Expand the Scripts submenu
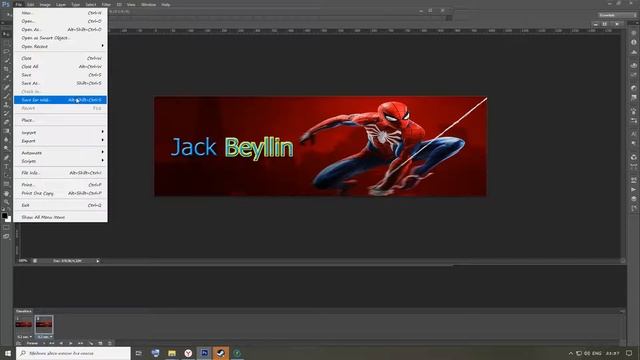This screenshot has width=640, height=360. point(60,161)
